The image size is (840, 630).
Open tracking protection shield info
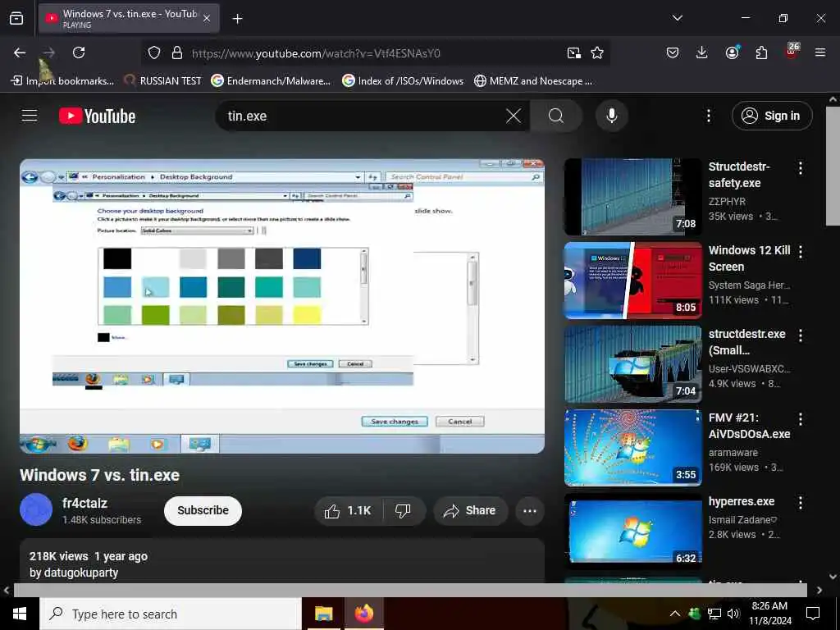(x=154, y=53)
